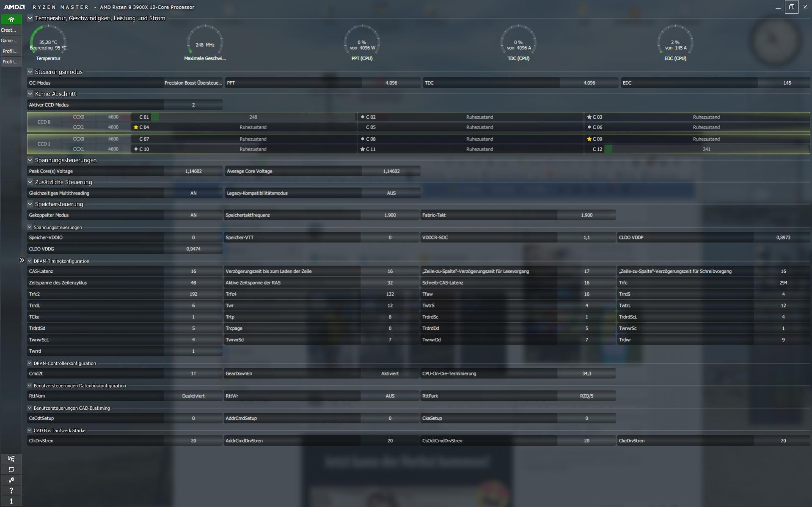Click the PPT value 4.096 field
The image size is (812, 507).
click(x=391, y=83)
